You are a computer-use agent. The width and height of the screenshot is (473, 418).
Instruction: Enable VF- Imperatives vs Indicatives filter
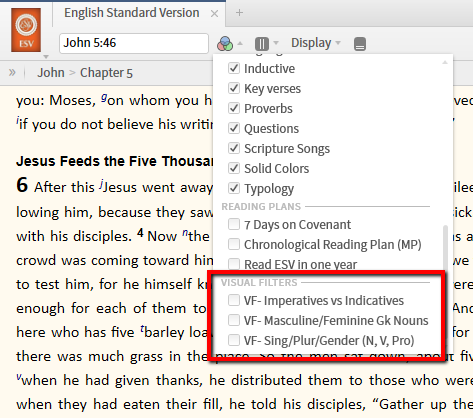click(x=234, y=300)
